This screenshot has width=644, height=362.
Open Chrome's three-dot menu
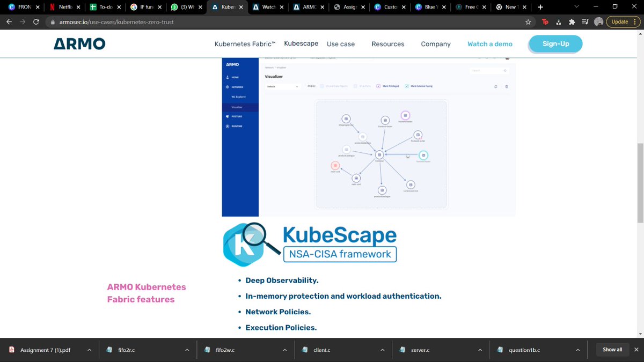tap(635, 22)
